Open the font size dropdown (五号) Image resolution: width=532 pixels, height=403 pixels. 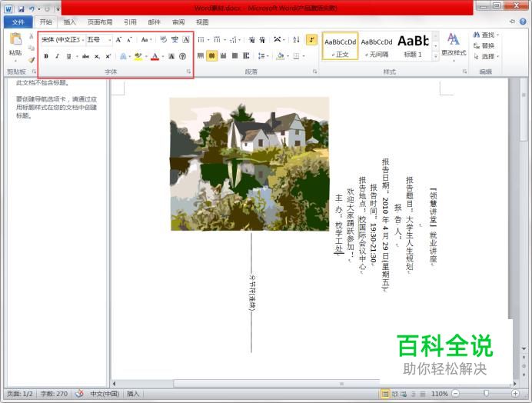pos(110,40)
